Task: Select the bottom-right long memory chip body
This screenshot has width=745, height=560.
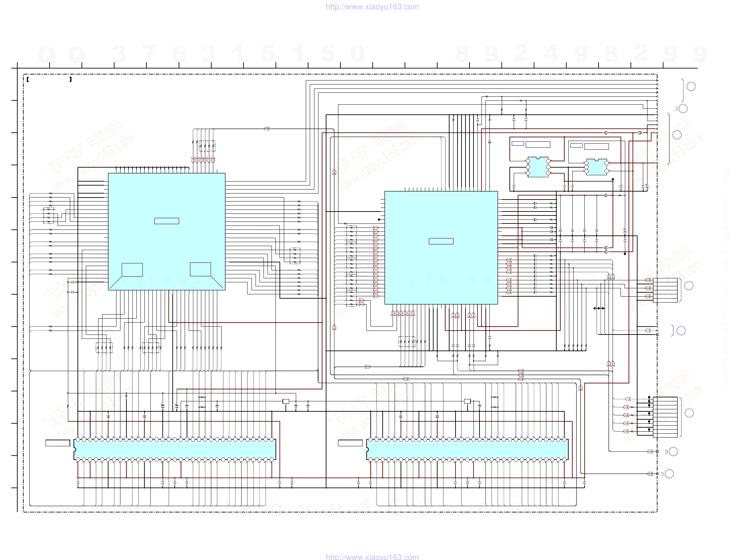Action: 467,450
